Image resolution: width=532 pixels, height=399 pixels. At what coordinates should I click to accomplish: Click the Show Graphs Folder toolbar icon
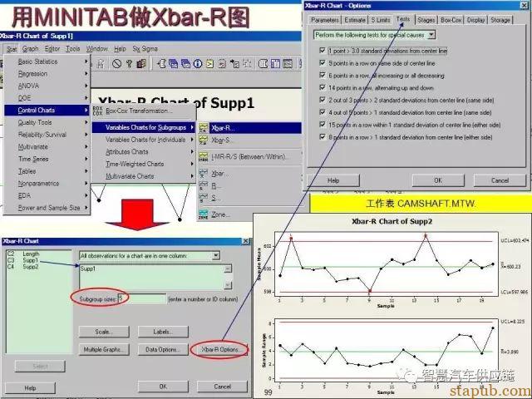[185, 63]
